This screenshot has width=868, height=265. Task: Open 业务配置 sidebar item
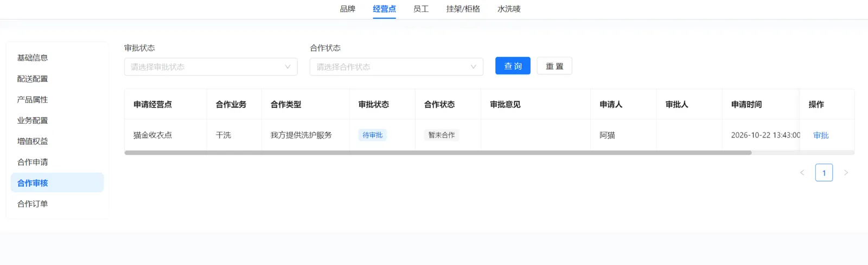(x=57, y=121)
